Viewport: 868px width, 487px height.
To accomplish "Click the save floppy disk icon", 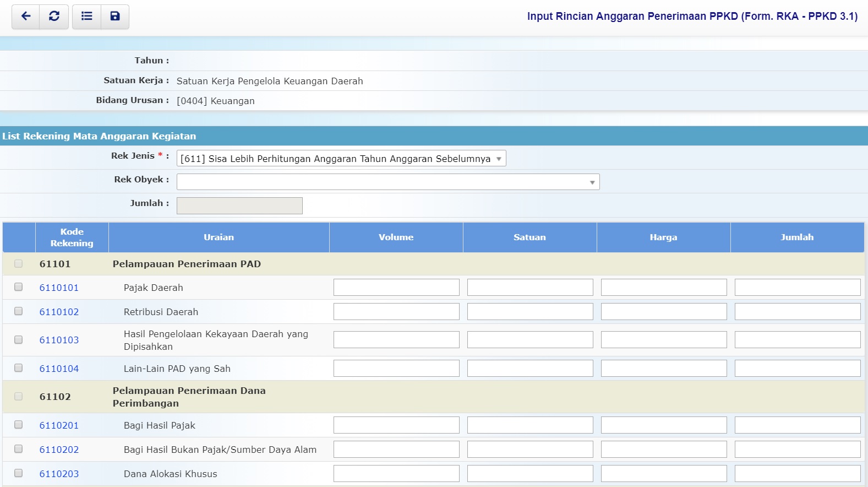I will click(x=115, y=17).
